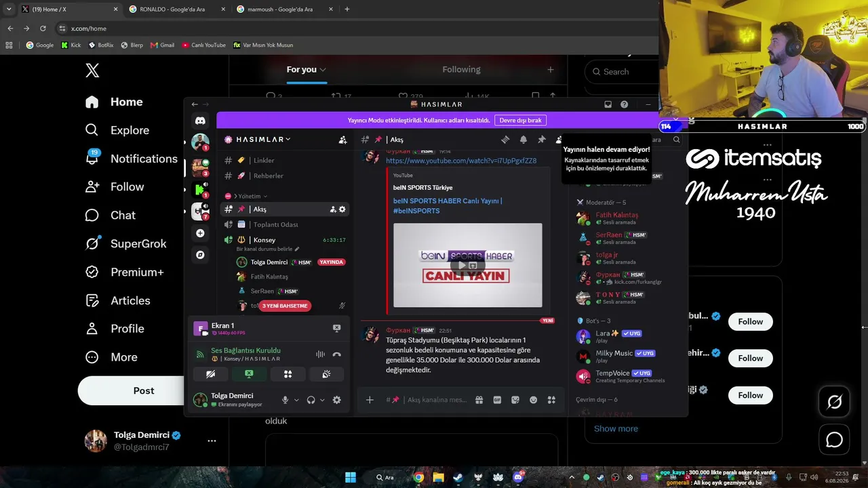868x488 pixels.
Task: Open X messages floating chat icon
Action: [835, 440]
